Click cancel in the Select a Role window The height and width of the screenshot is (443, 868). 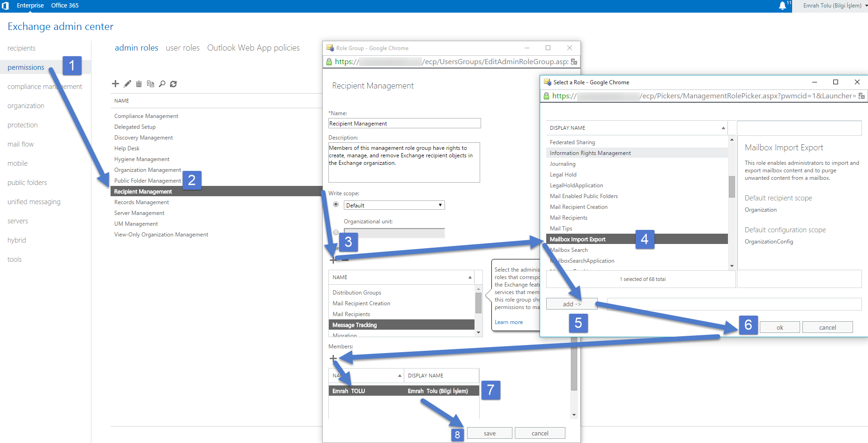click(x=828, y=327)
